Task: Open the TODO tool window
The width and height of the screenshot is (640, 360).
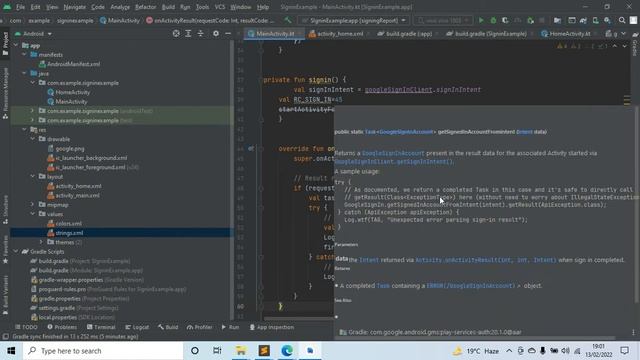Action: tap(27, 327)
